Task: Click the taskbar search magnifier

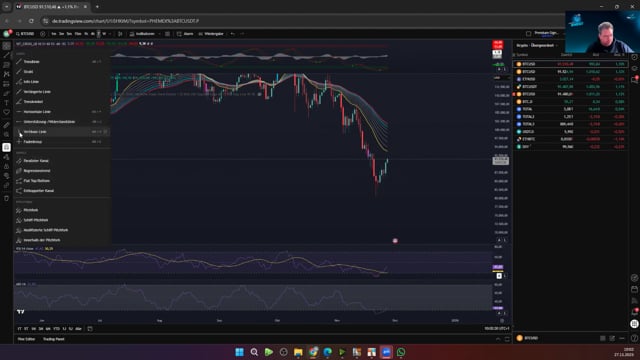Action: tap(254, 352)
